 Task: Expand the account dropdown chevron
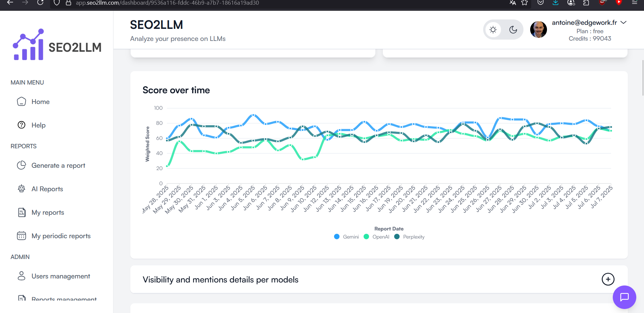624,22
